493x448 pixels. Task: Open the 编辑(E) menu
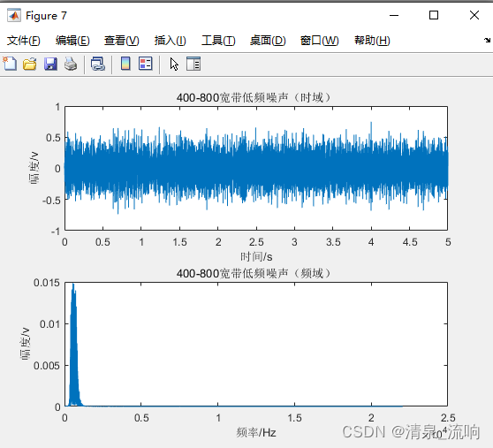tap(72, 41)
